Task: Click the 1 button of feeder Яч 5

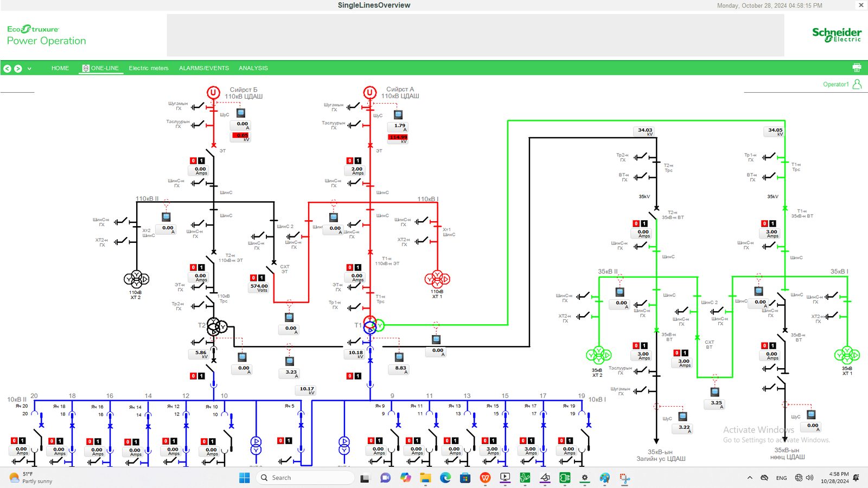Action: click(289, 441)
